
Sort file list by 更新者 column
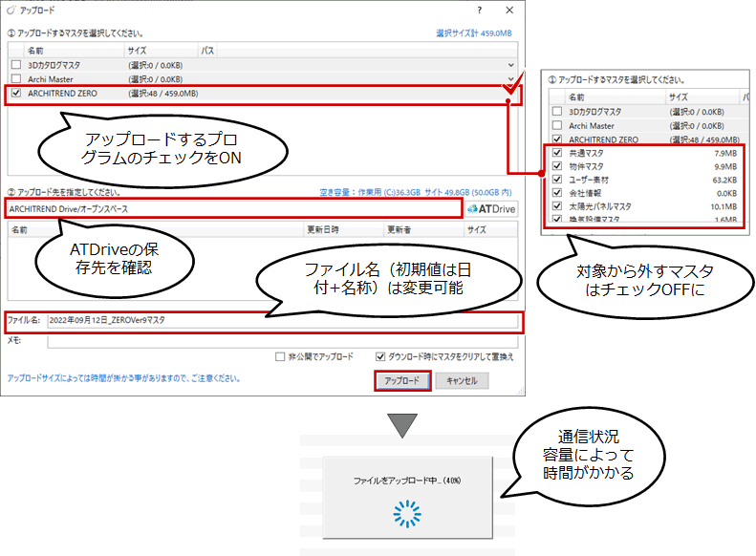tap(423, 230)
